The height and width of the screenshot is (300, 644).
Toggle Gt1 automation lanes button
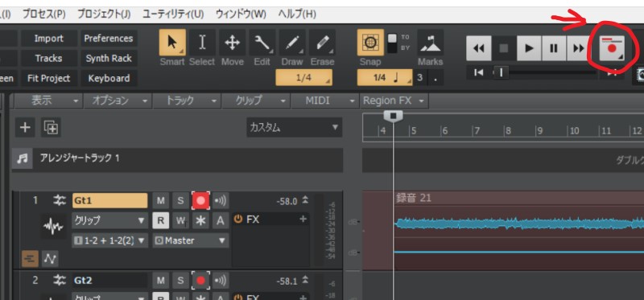tap(50, 258)
